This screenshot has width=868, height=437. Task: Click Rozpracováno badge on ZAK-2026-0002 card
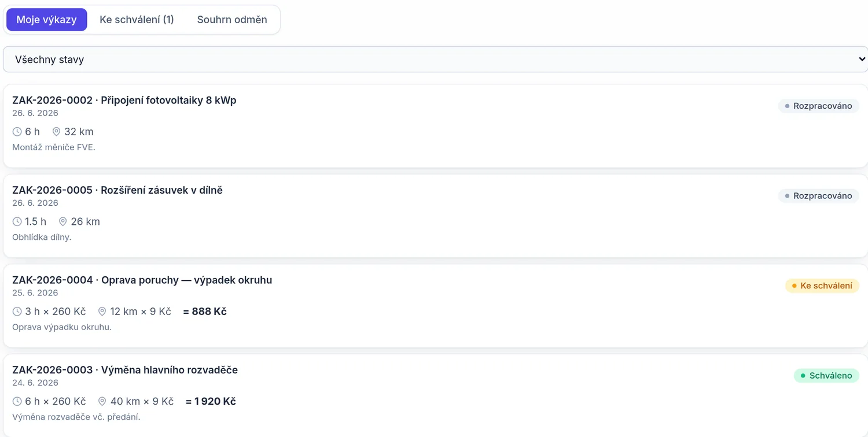pos(818,106)
